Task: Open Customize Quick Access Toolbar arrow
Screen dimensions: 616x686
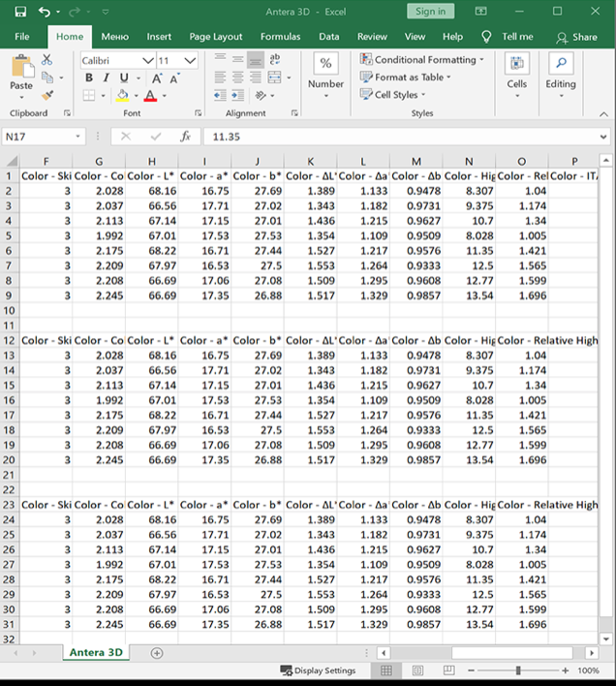Action: [x=106, y=12]
